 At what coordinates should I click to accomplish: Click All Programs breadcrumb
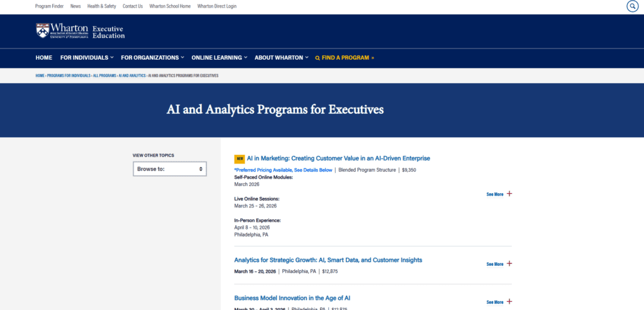coord(104,75)
